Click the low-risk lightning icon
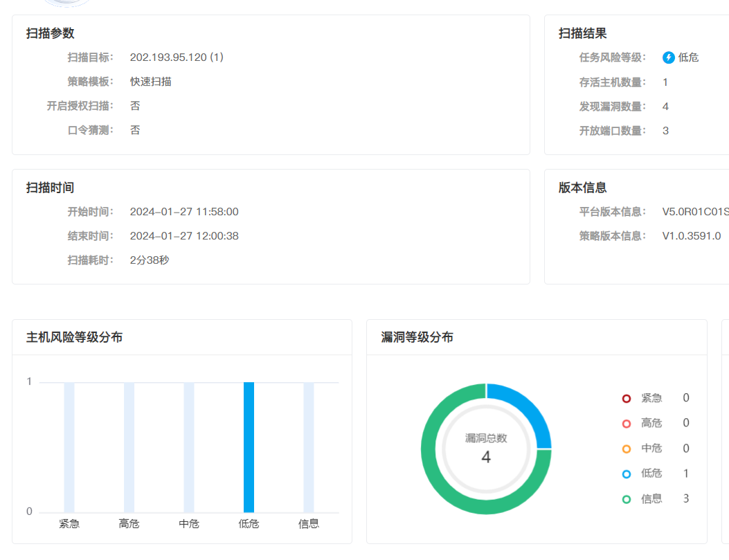Screen dimensions: 729x560 [669, 57]
